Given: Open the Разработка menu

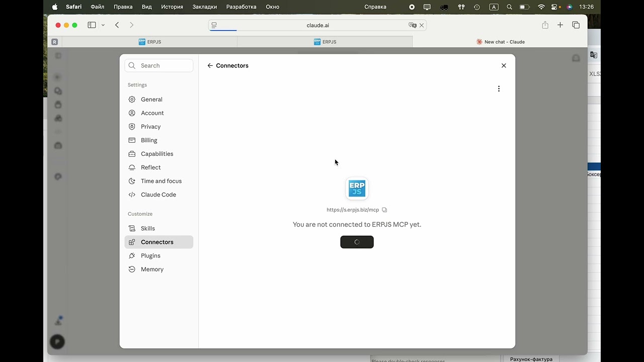Looking at the screenshot, I should coord(241,7).
